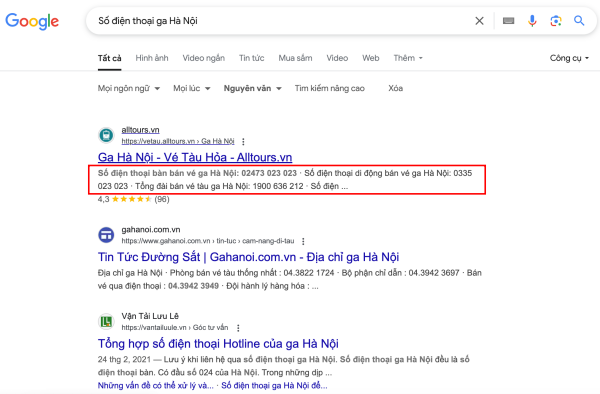Click Xóa to clear filters
600x394 pixels.
pos(395,88)
